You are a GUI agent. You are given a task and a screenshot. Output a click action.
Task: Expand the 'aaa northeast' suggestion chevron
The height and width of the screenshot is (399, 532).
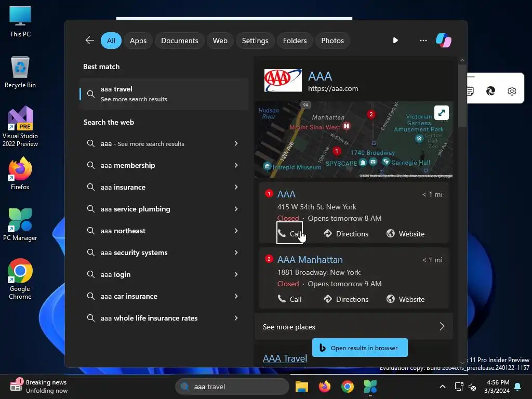click(236, 231)
